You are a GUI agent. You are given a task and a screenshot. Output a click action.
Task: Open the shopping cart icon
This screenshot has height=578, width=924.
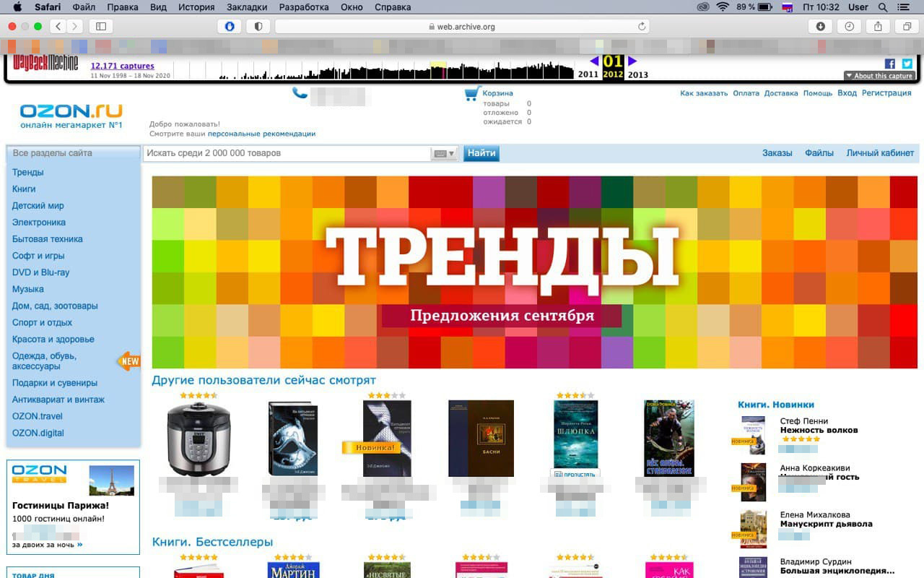tap(472, 93)
